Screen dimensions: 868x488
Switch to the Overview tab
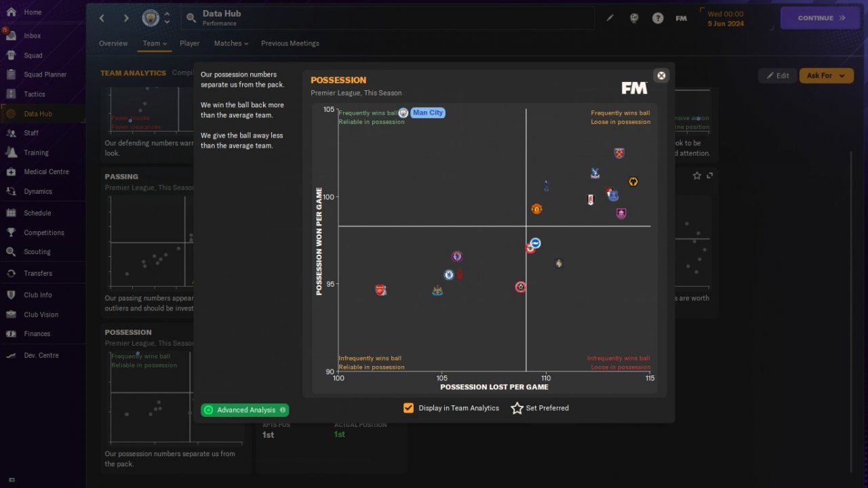pos(113,43)
